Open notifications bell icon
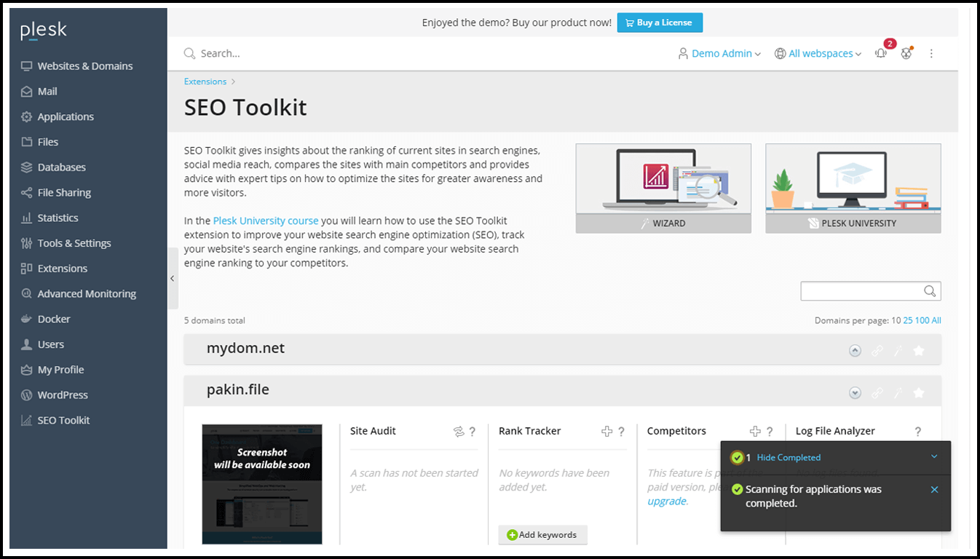This screenshot has height=559, width=980. (x=881, y=53)
